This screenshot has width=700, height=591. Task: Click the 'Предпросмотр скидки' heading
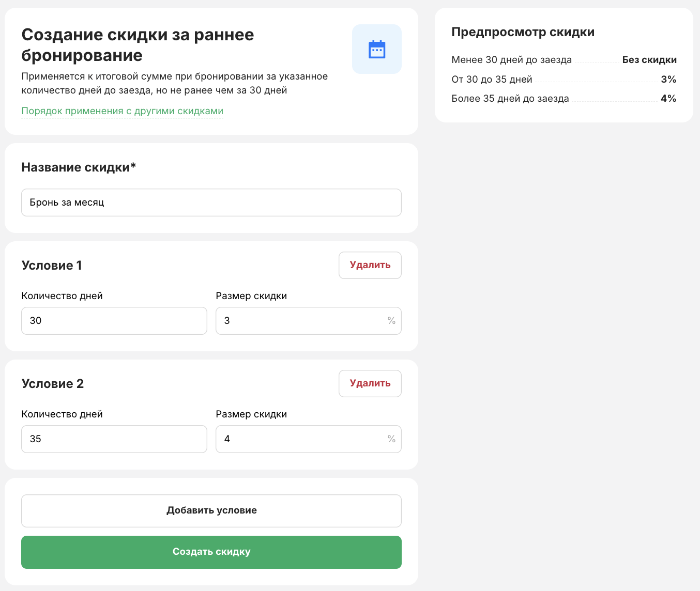[523, 32]
